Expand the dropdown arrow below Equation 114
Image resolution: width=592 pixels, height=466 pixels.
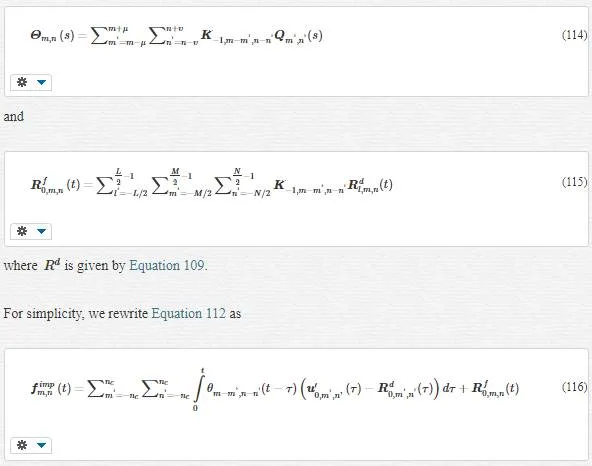tap(41, 82)
